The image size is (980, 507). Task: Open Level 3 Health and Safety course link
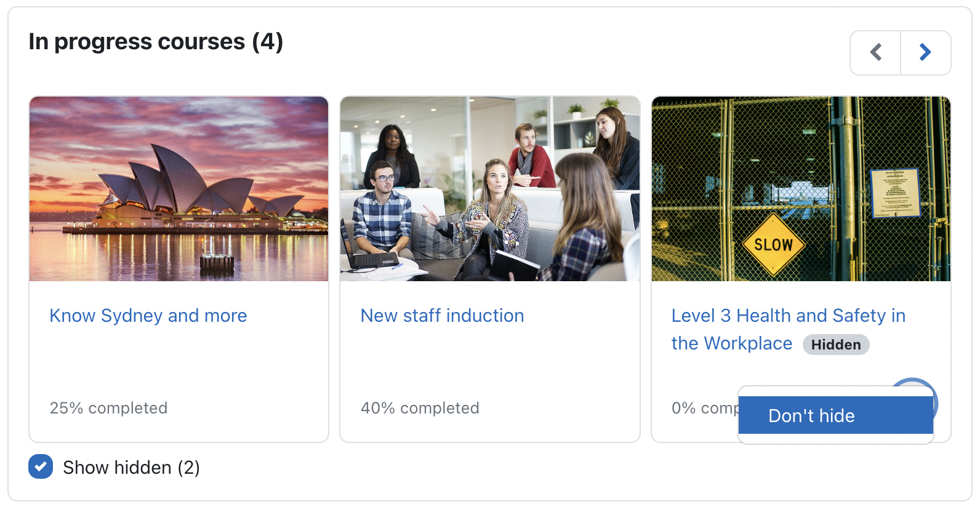(788, 316)
